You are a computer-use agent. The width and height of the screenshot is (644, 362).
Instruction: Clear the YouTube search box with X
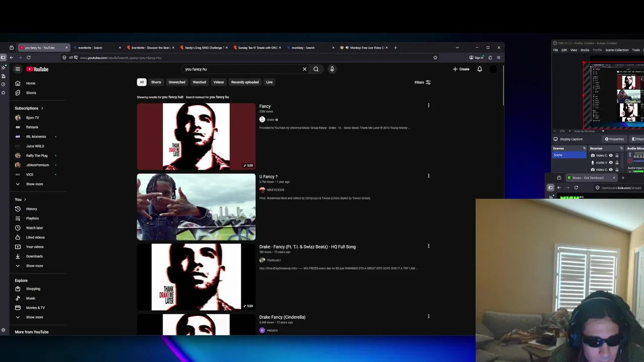point(304,69)
